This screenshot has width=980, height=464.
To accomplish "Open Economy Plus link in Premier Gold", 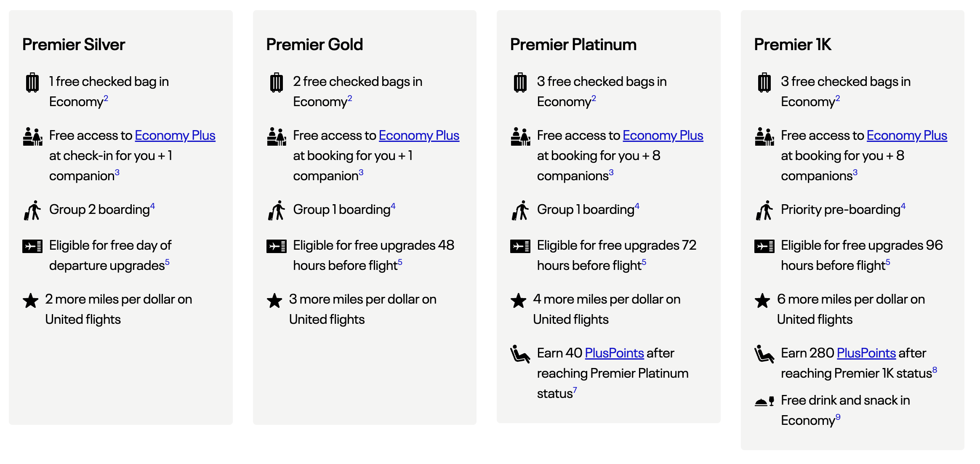I will click(x=419, y=136).
